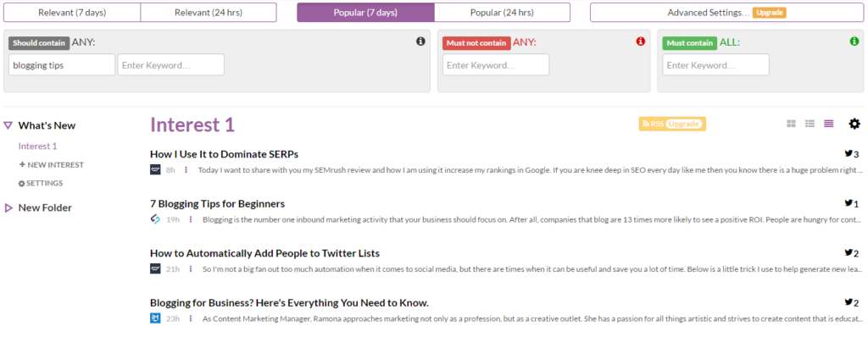The height and width of the screenshot is (337, 868).
Task: Click red info icon in Must not contain panel
Action: tap(641, 41)
